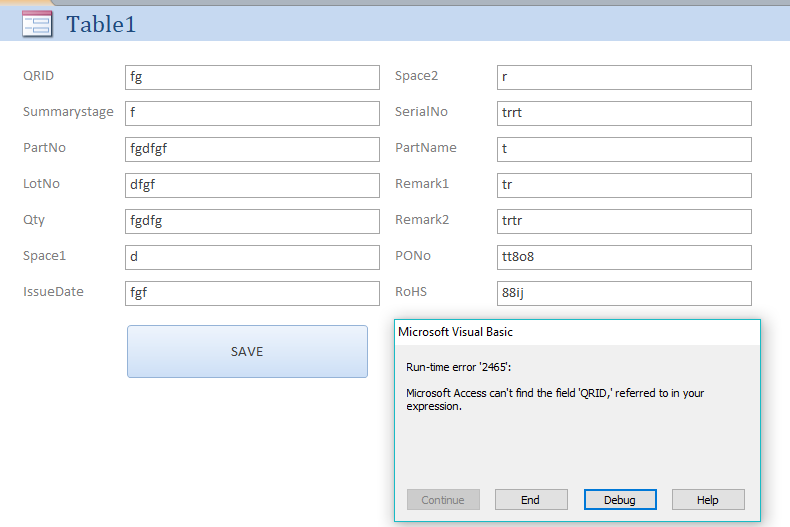Click into the PartNo field
This screenshot has height=527, width=790.
[252, 149]
